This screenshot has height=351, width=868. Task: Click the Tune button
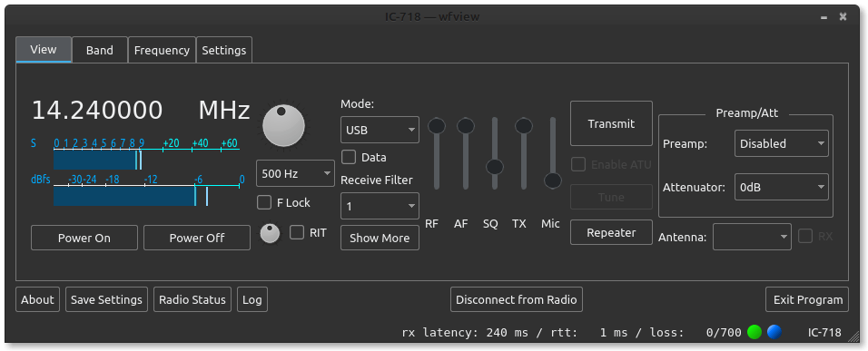(x=611, y=198)
